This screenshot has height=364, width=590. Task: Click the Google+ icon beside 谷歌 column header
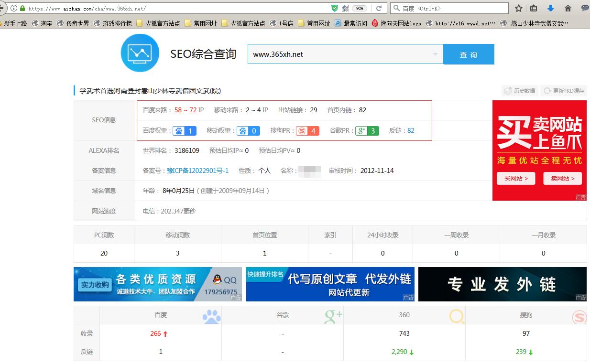point(332,316)
